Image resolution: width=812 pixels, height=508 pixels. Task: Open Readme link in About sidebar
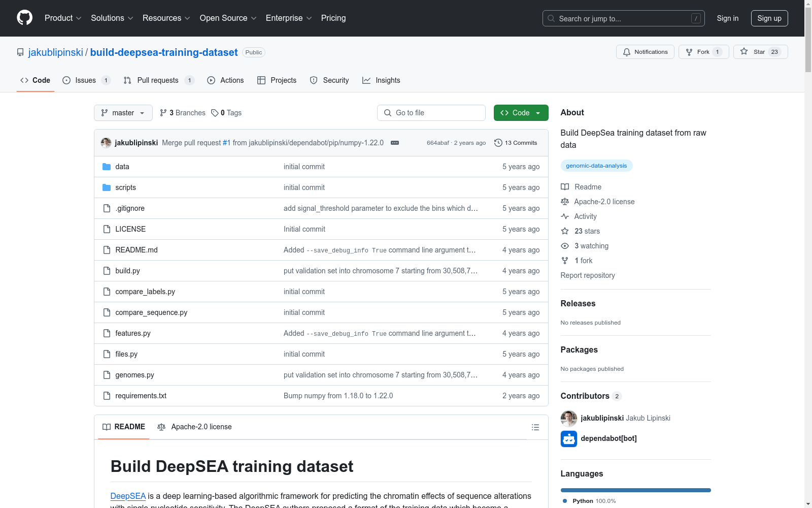click(581, 187)
